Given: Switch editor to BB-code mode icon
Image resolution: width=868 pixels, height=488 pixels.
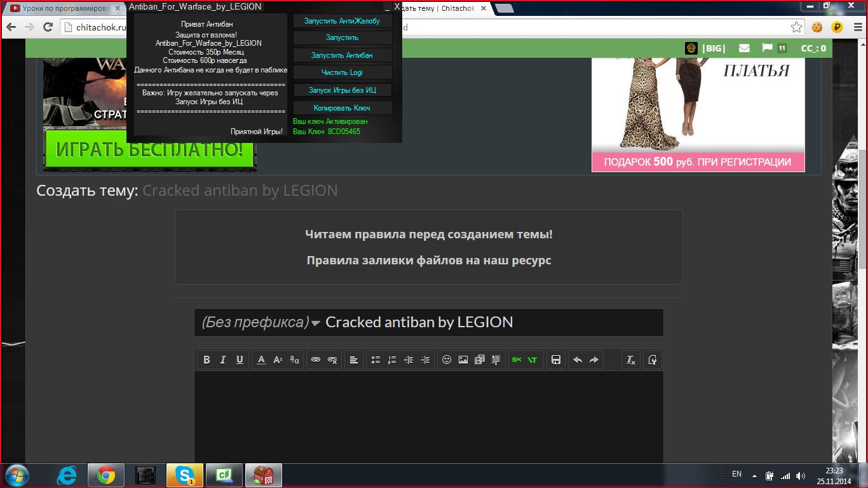Looking at the screenshot, I should 653,360.
